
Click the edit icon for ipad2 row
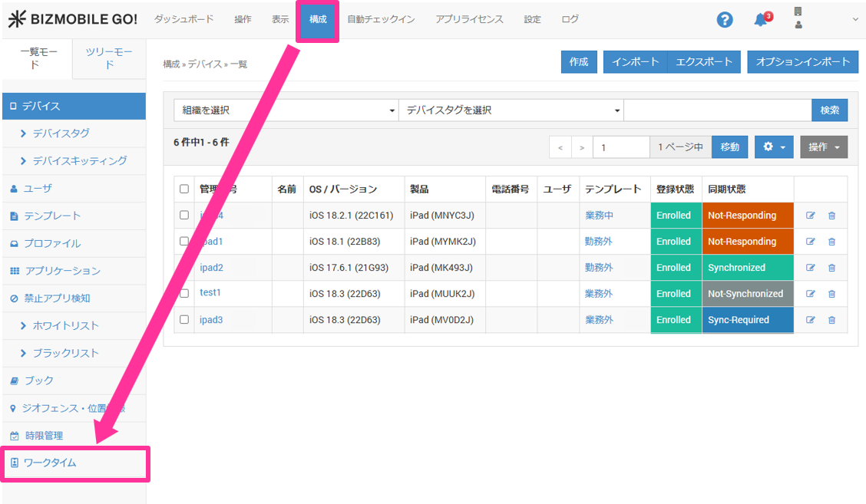click(811, 268)
